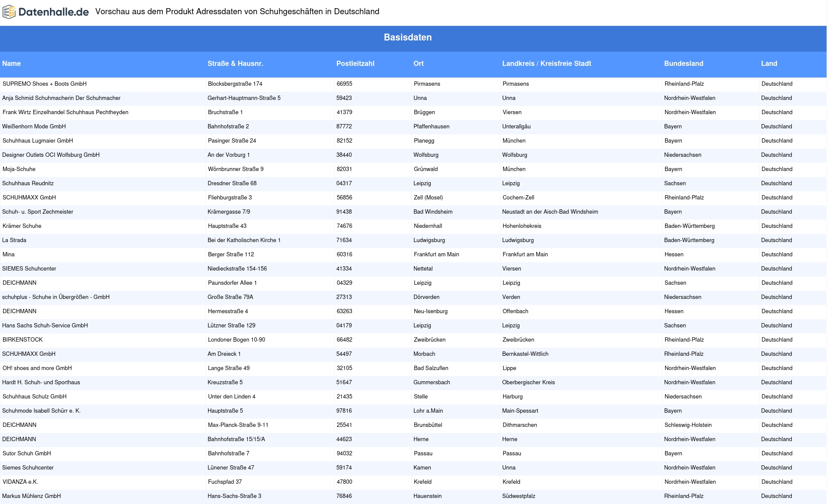This screenshot has width=827, height=504.
Task: Click the Basisdaten section header
Action: point(408,37)
